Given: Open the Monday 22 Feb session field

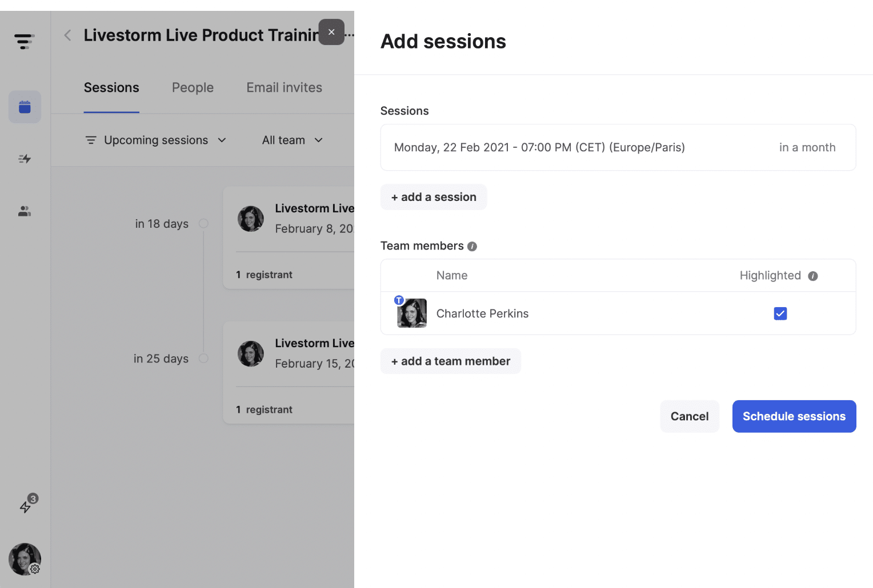Looking at the screenshot, I should [x=618, y=147].
